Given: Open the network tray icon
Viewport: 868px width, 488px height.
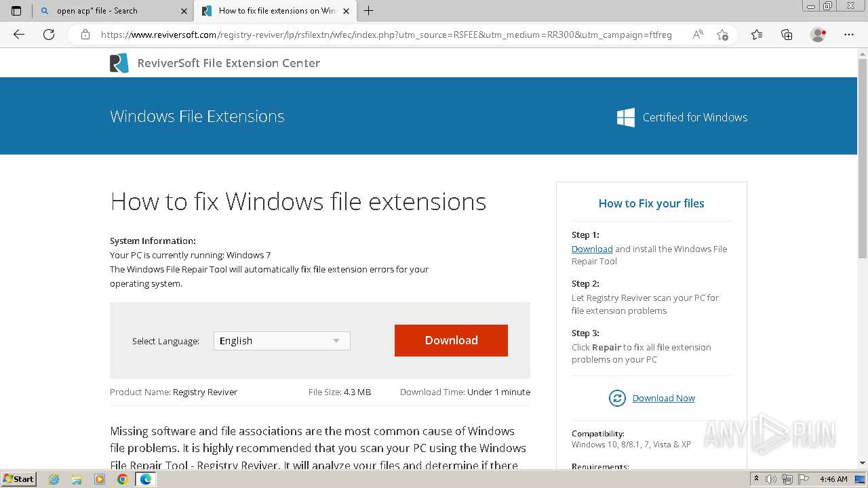Looking at the screenshot, I should click(x=787, y=479).
